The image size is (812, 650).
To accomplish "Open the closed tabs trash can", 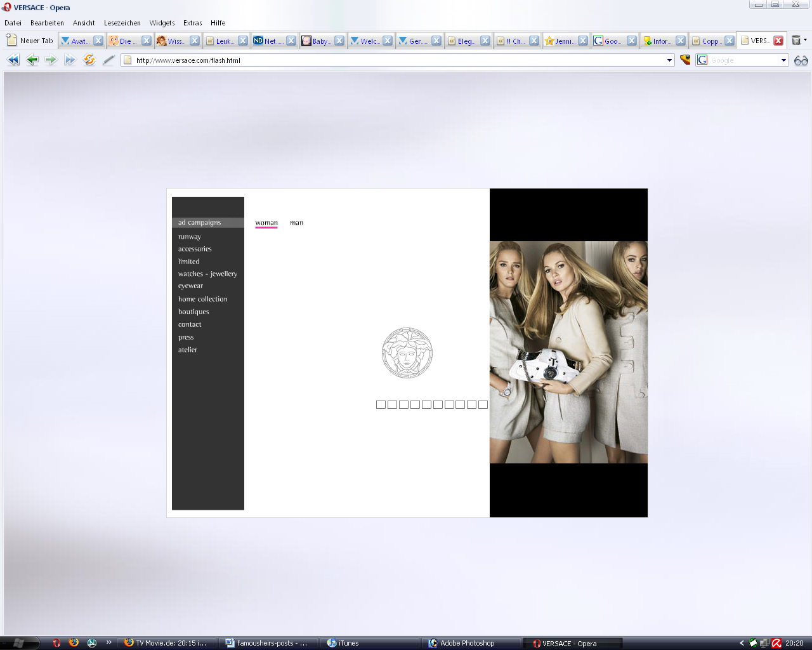I will 796,41.
